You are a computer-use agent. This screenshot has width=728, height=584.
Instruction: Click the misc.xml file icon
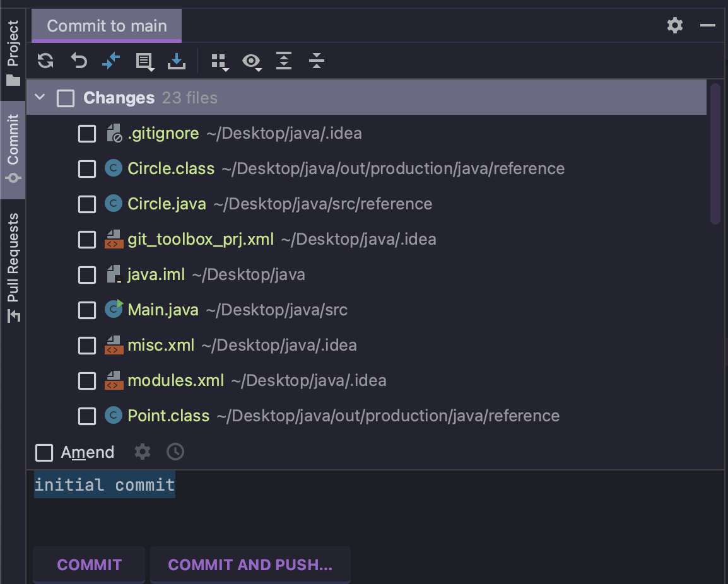click(114, 345)
